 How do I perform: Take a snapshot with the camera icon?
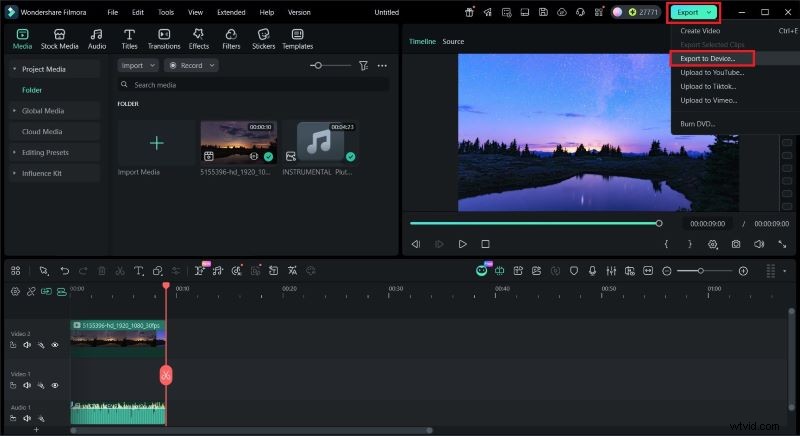tap(736, 244)
